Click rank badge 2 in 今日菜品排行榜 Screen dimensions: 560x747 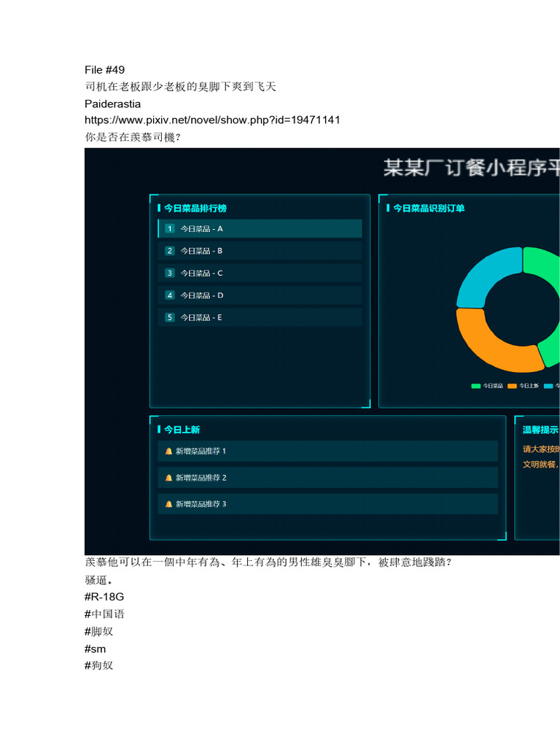(169, 251)
